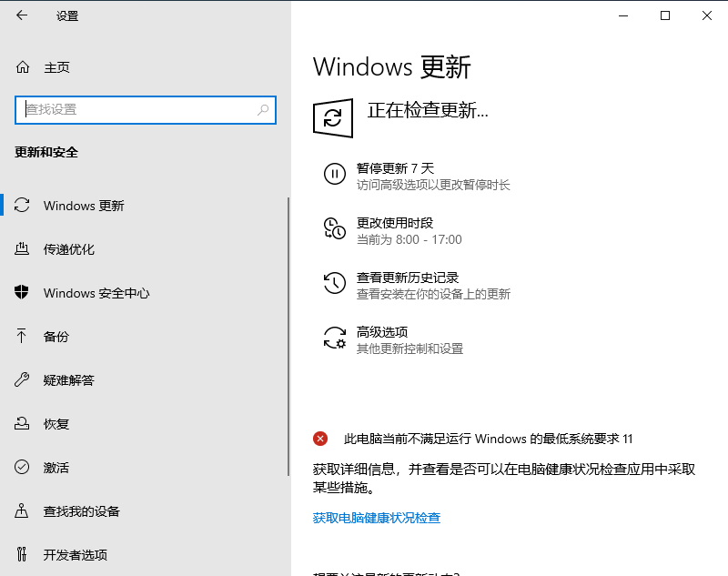The image size is (728, 576).
Task: Click the search magnifier icon
Action: (x=263, y=110)
